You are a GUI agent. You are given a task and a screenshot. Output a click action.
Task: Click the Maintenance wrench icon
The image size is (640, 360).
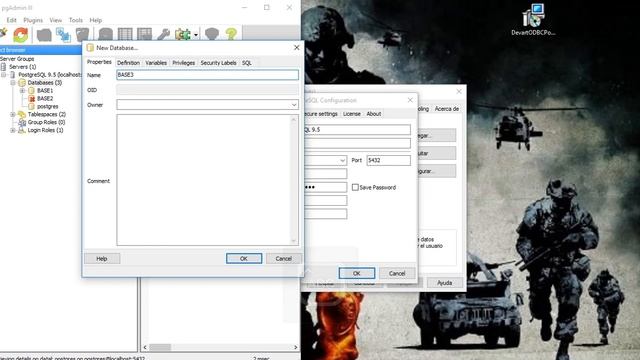point(163,34)
